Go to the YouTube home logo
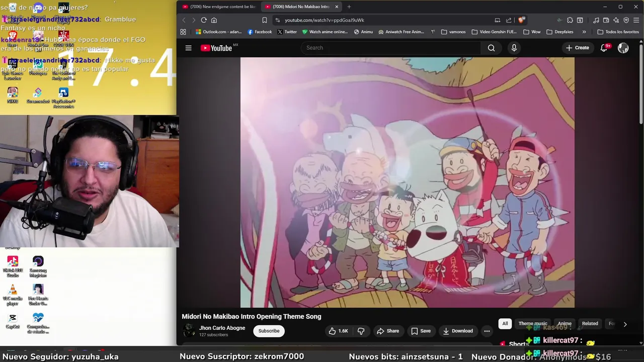This screenshot has width=644, height=362. pyautogui.click(x=216, y=48)
